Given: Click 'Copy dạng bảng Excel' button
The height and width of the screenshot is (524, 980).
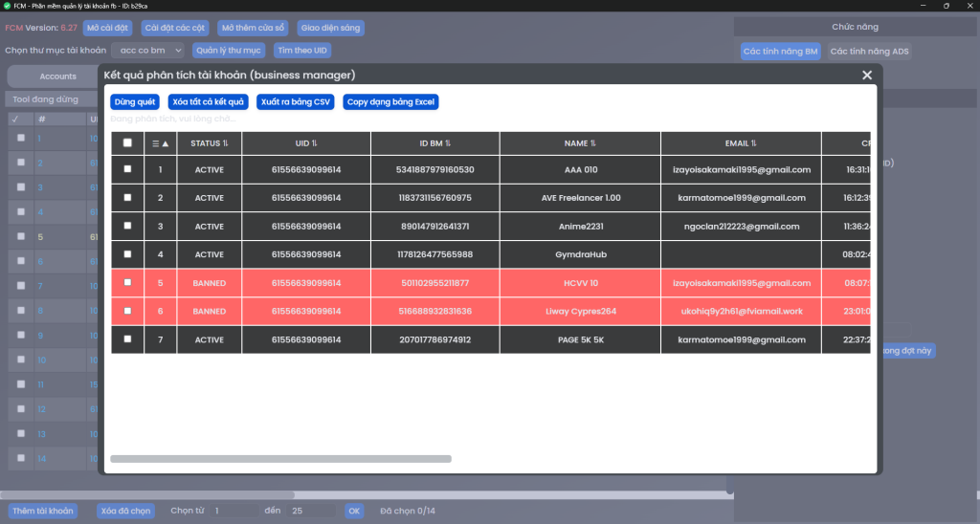Looking at the screenshot, I should (x=390, y=101).
